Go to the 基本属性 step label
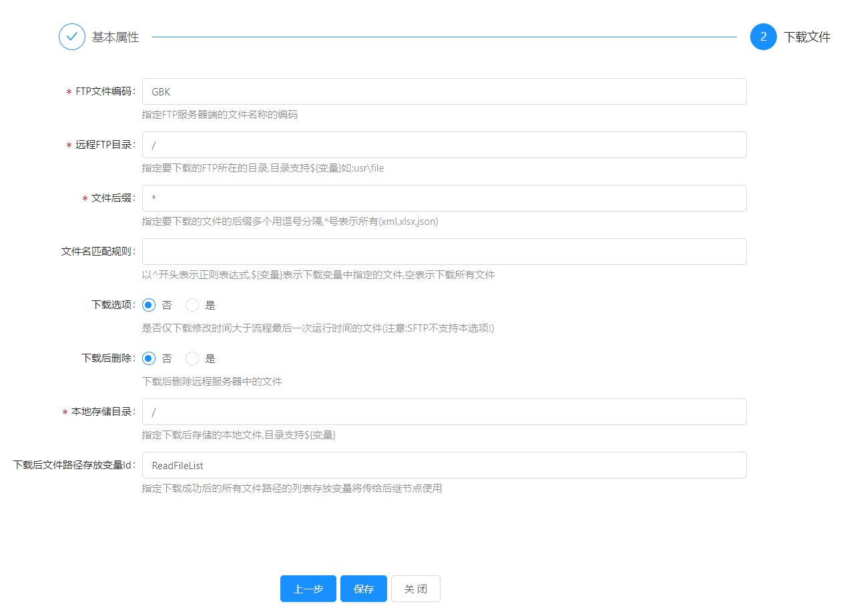Viewport: 851px width, 616px height. pyautogui.click(x=115, y=37)
